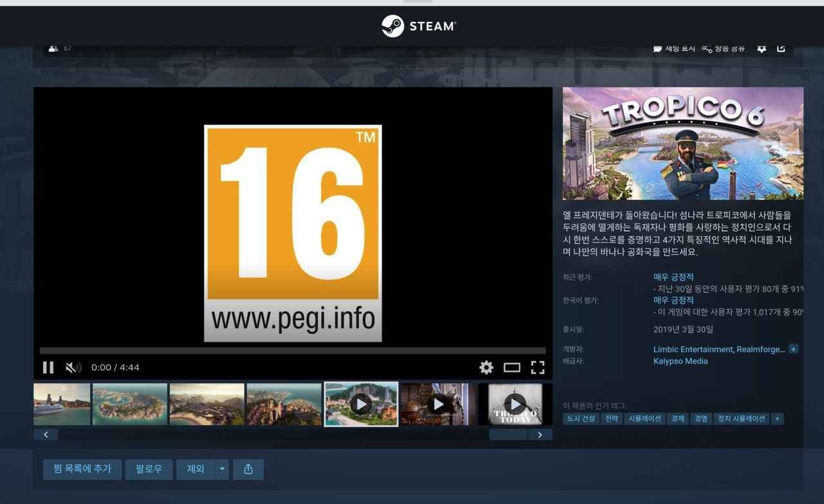The image size is (824, 504).
Task: Click the '팔로우' follow button
Action: 149,469
